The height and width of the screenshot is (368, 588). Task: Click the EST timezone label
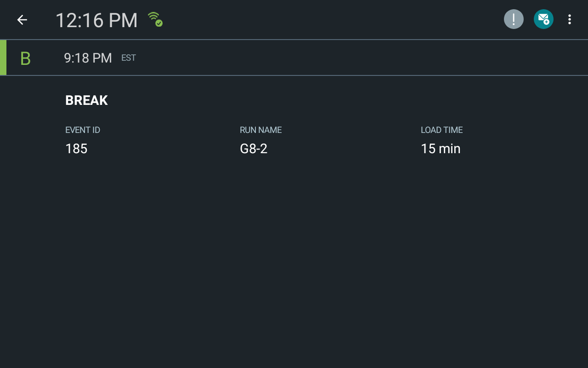128,57
